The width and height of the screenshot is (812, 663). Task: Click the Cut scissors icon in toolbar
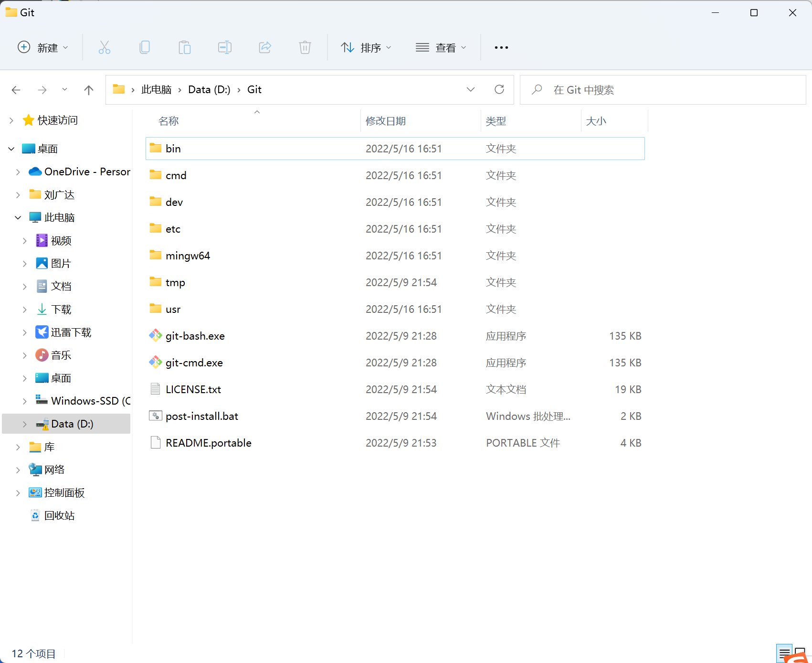[105, 47]
